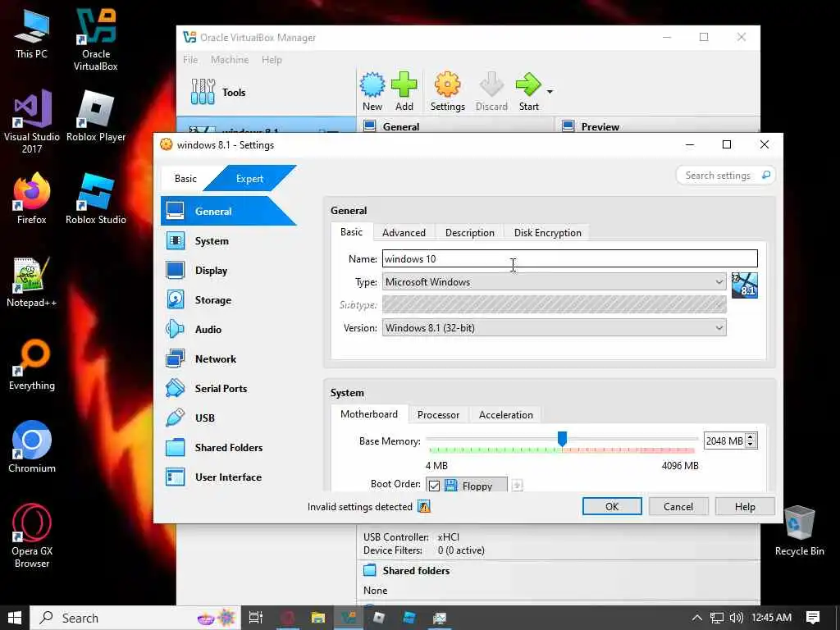840x630 pixels.
Task: Open the Help menu in VirtualBox Manager
Action: click(x=272, y=59)
